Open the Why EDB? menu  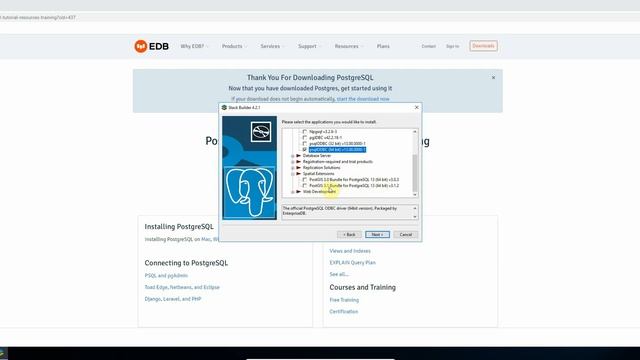(194, 46)
